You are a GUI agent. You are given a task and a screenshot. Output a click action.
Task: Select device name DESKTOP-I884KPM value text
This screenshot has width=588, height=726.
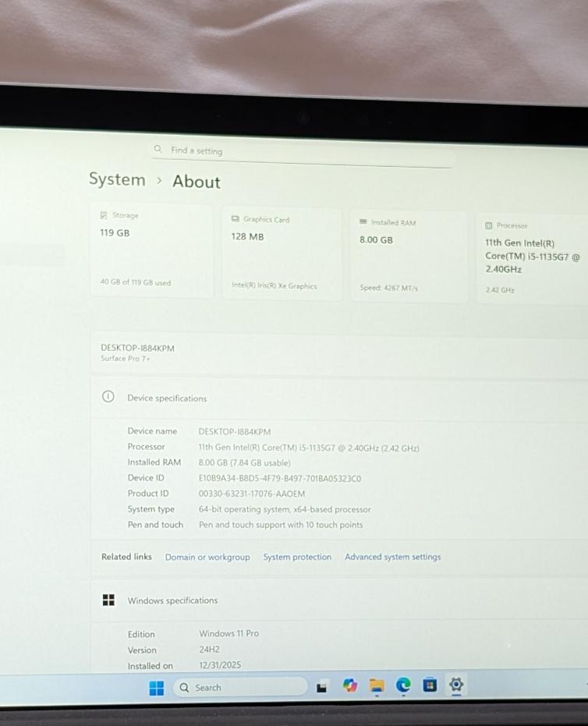coord(234,431)
